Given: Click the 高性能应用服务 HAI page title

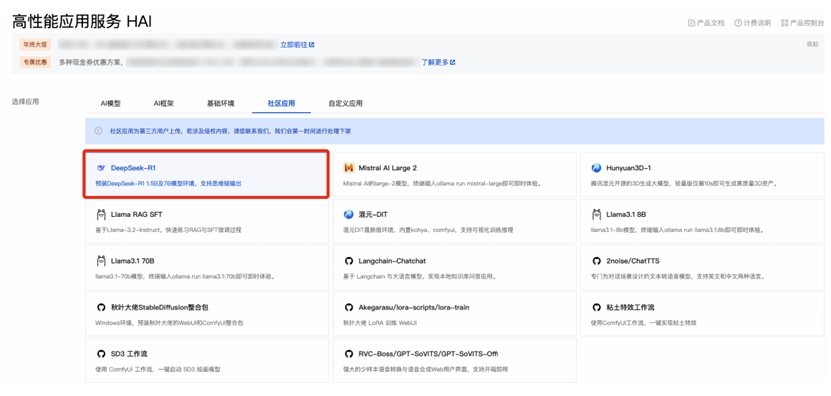Looking at the screenshot, I should tap(82, 21).
